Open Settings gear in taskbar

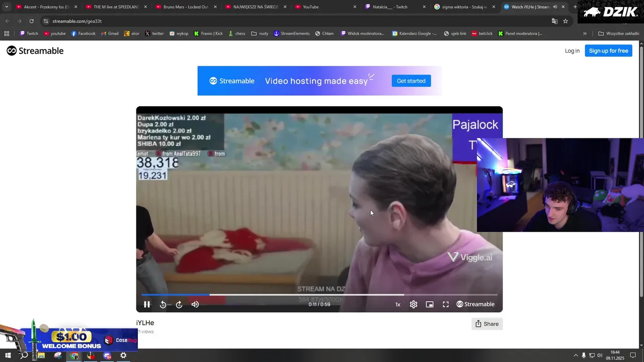(123, 355)
